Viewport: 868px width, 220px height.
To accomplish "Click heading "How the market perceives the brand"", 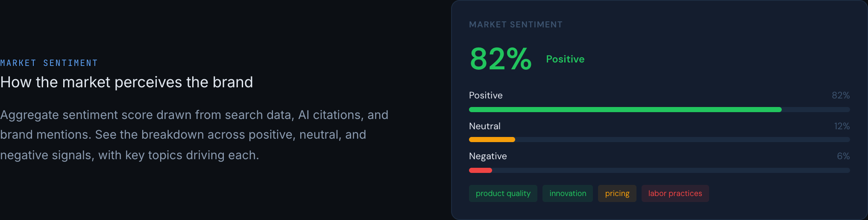I will pyautogui.click(x=126, y=82).
